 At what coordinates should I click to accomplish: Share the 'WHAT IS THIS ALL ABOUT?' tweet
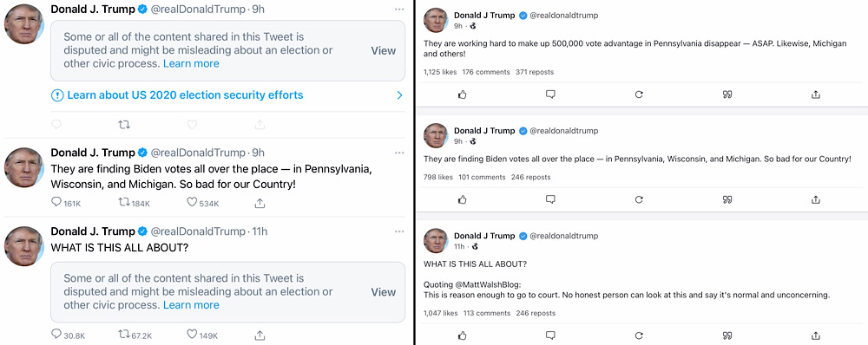260,335
